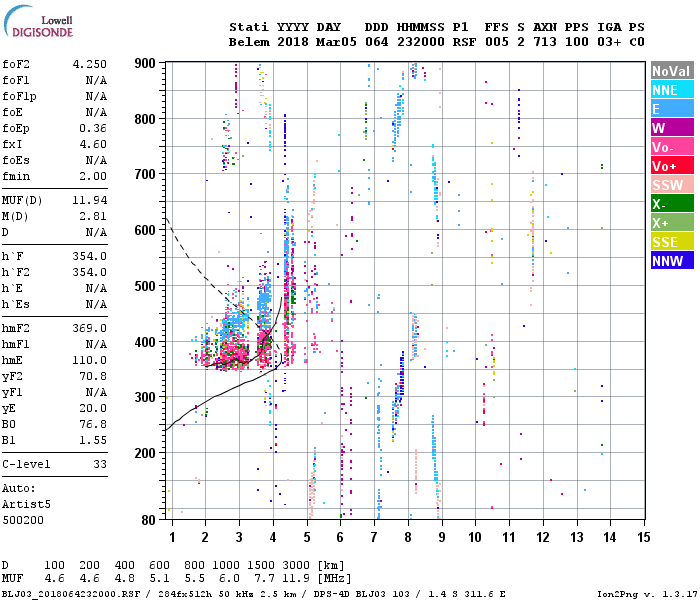
Task: Select the W purple legend swatch
Action: tap(672, 128)
